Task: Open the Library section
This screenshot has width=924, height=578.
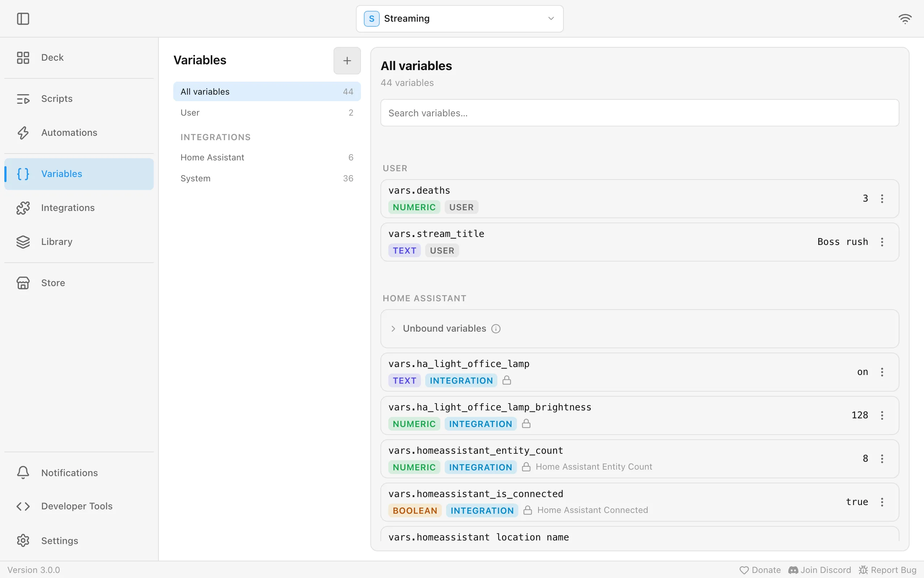Action: tap(79, 242)
